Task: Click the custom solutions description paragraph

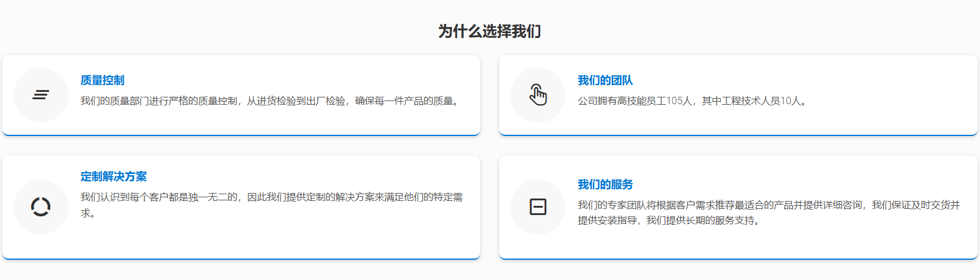Action: click(x=271, y=197)
